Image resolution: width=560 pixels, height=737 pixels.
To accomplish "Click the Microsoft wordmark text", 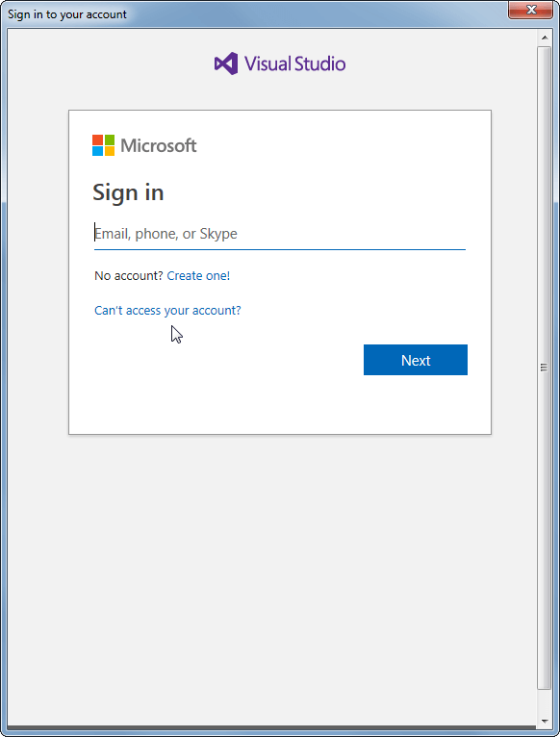I will (x=159, y=145).
